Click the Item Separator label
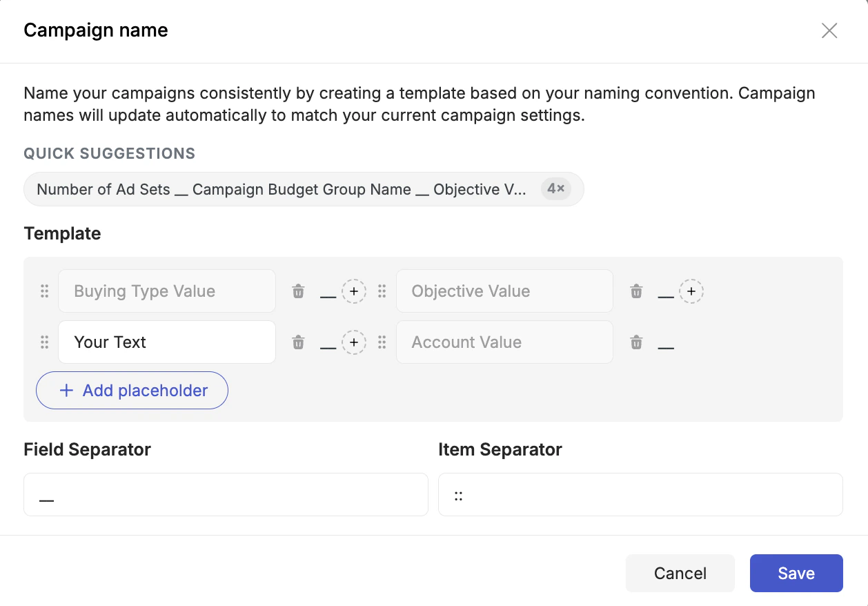This screenshot has width=868, height=606. (500, 449)
